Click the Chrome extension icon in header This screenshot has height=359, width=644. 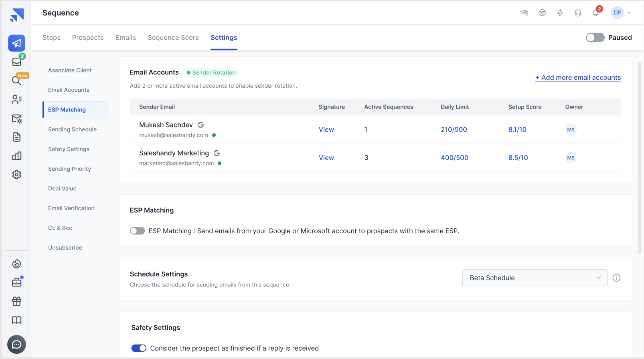coord(542,13)
